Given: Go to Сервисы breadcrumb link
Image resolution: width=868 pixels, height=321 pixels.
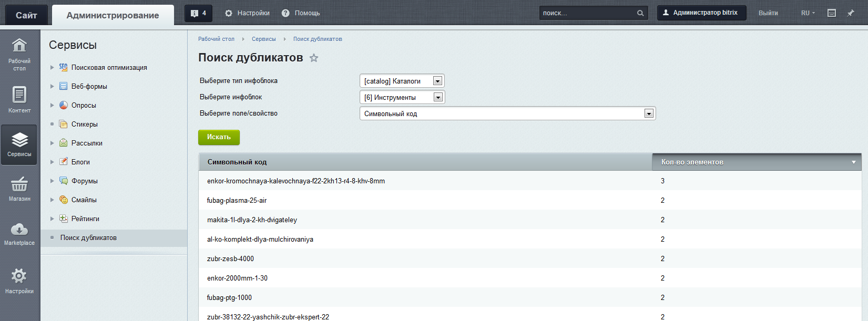Looking at the screenshot, I should 264,39.
